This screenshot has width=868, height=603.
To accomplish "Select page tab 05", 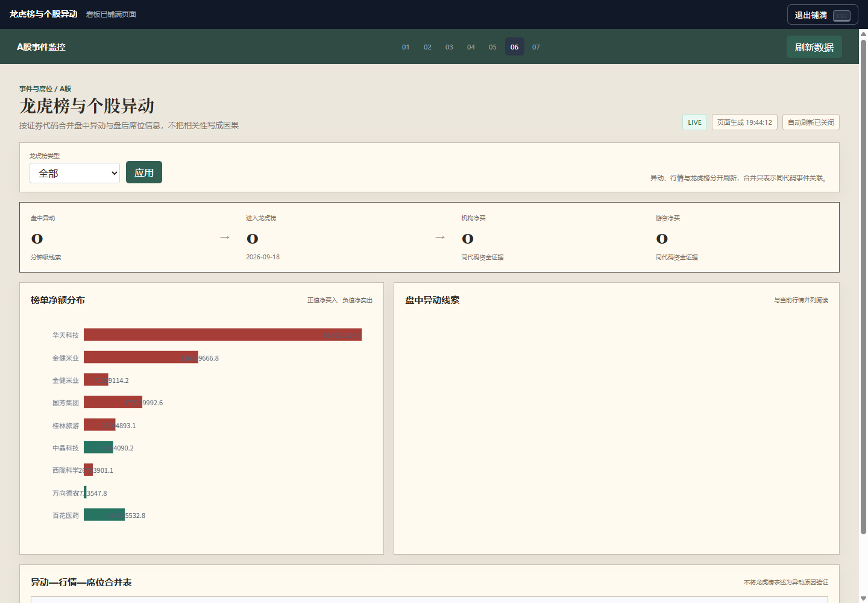I will (x=492, y=47).
